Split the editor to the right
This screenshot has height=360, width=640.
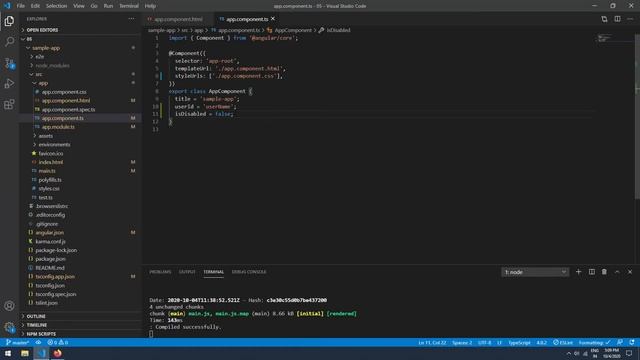click(617, 19)
